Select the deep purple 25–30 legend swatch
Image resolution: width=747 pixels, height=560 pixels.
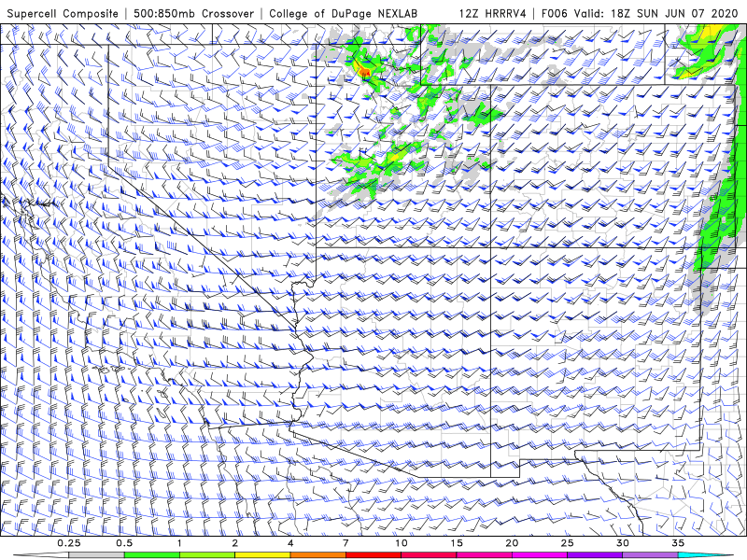pyautogui.click(x=595, y=555)
